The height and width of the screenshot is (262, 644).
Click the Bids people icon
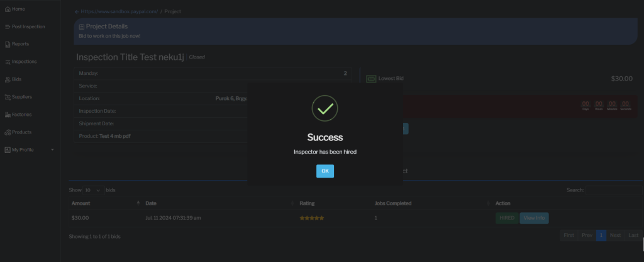click(x=8, y=79)
